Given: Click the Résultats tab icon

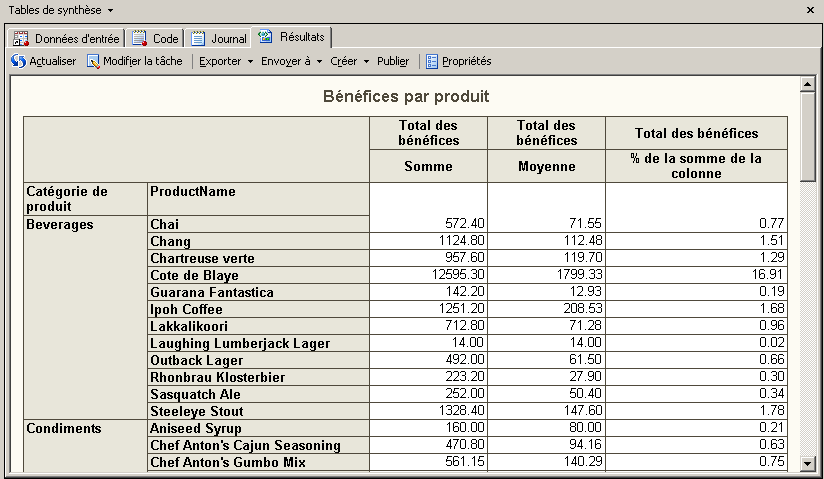Looking at the screenshot, I should click(265, 38).
